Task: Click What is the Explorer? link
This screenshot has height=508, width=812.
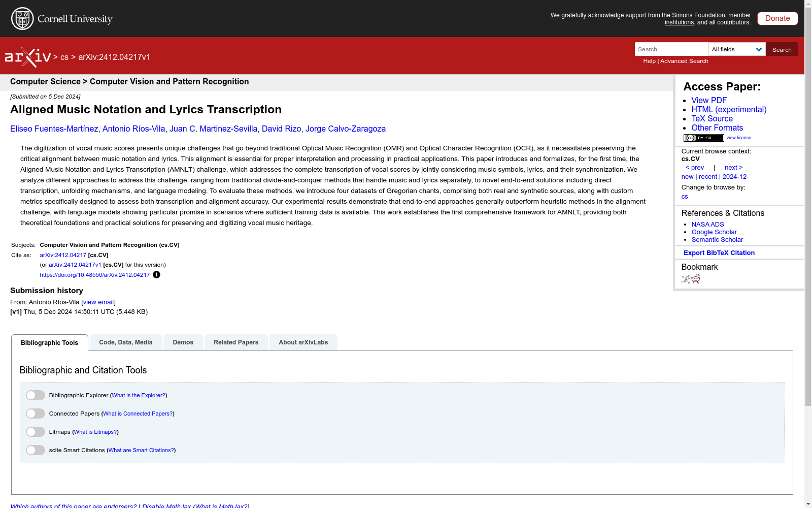Action: pos(139,395)
